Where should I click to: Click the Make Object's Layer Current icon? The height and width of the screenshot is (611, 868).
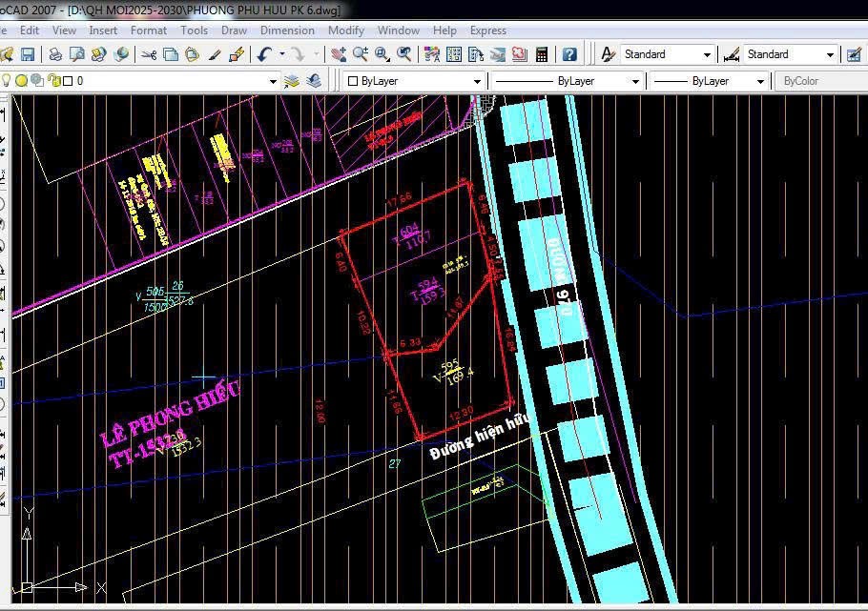click(291, 80)
